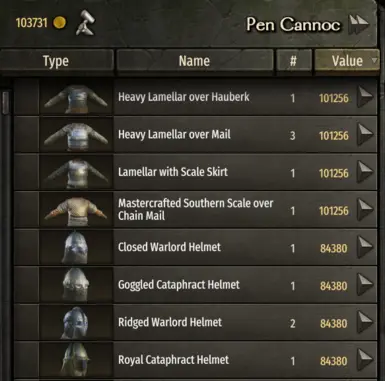This screenshot has width=385, height=381.
Task: Click the Royal Cataphract Helmet item name
Action: pyautogui.click(x=173, y=360)
